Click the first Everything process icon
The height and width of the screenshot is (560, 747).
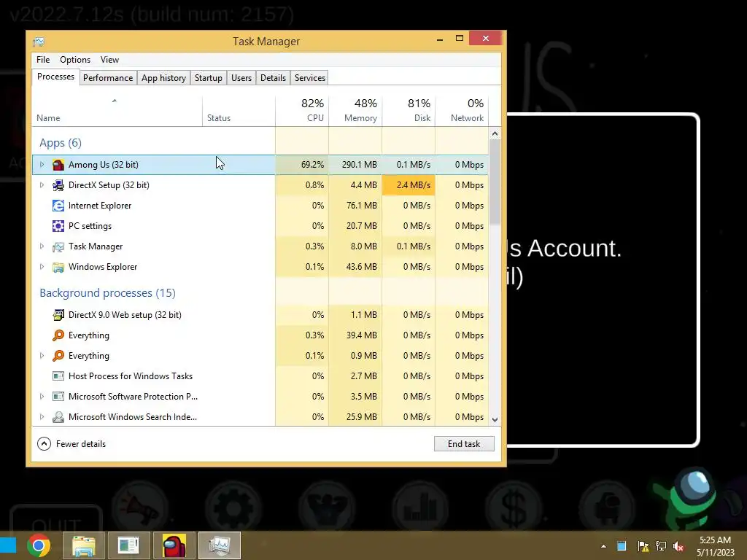pyautogui.click(x=58, y=335)
